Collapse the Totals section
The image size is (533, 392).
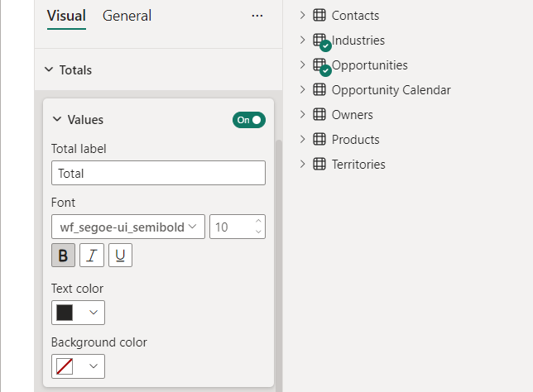point(48,70)
